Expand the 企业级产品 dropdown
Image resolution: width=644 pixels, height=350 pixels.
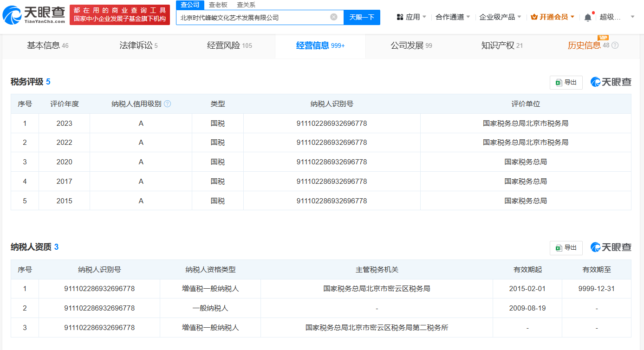point(500,17)
